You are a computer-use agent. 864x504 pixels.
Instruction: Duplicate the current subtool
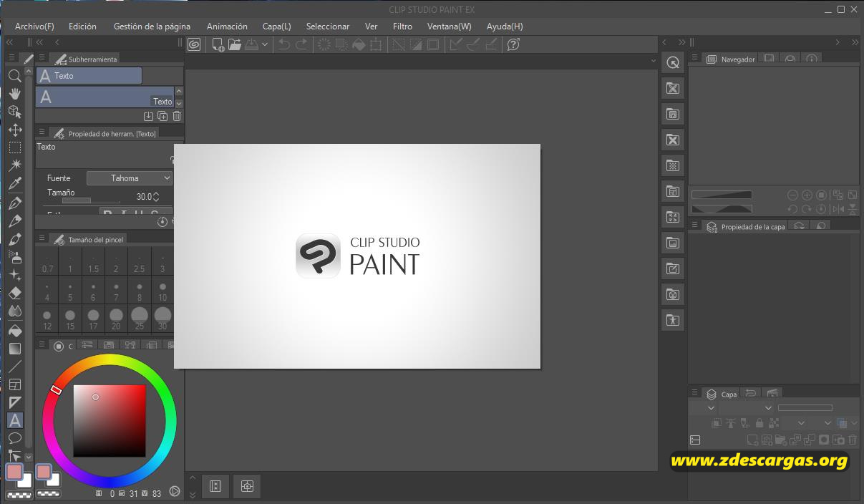(x=162, y=116)
